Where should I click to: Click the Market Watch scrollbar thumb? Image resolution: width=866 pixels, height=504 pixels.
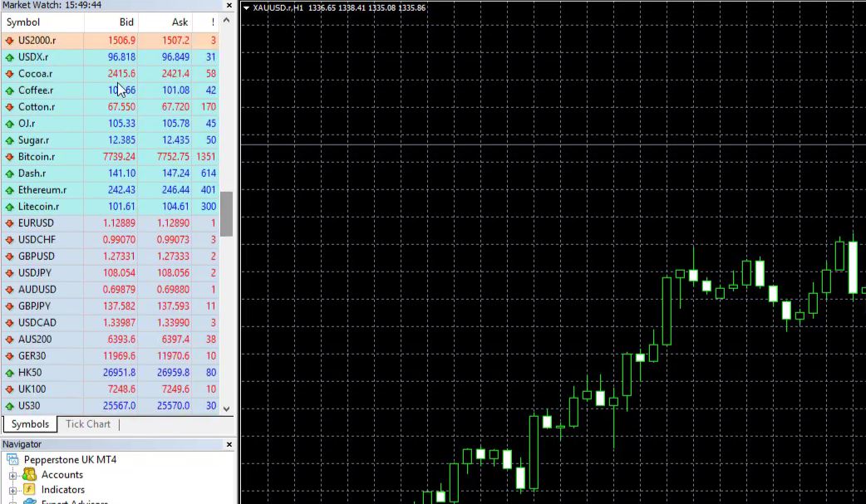pos(227,212)
